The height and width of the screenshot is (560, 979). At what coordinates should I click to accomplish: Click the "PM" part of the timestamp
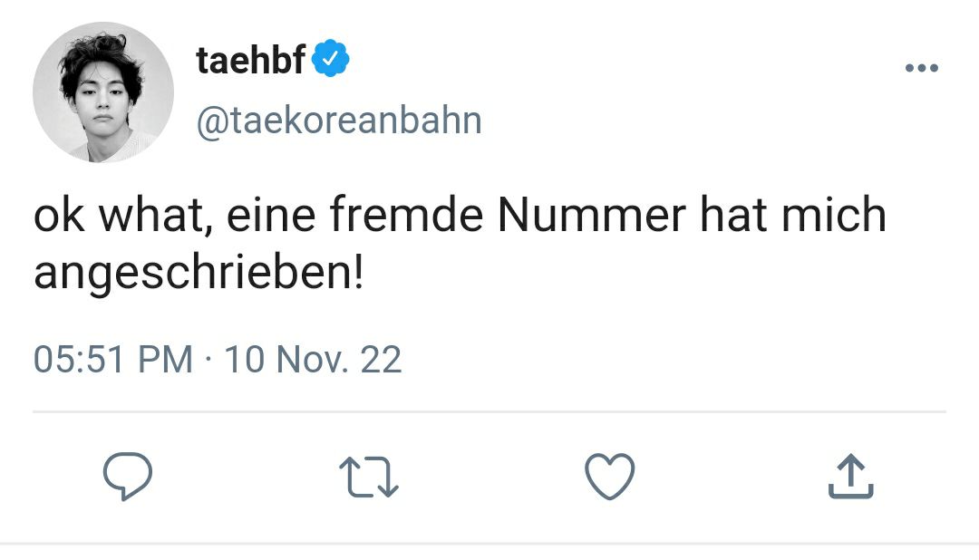pos(166,360)
